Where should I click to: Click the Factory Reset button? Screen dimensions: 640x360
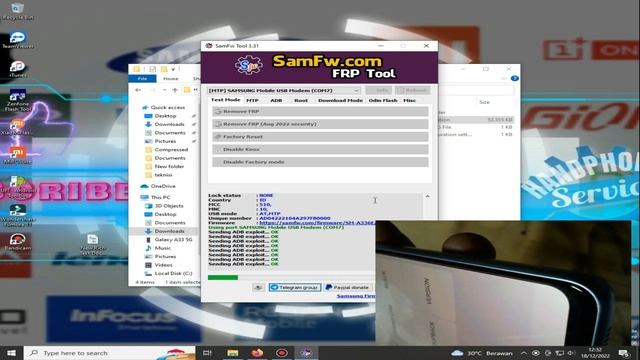(x=320, y=137)
